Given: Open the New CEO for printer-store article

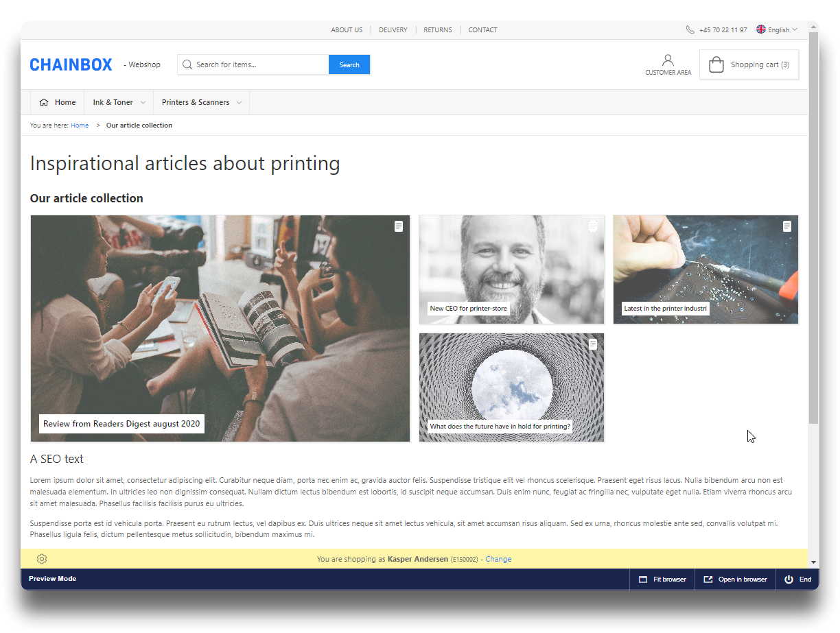Looking at the screenshot, I should (512, 270).
